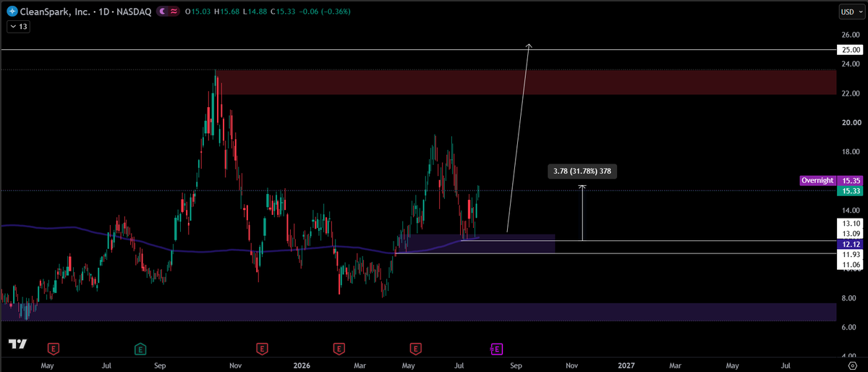The height and width of the screenshot is (372, 868).
Task: Click the 25.00 horizontal line price label
Action: pyautogui.click(x=848, y=50)
